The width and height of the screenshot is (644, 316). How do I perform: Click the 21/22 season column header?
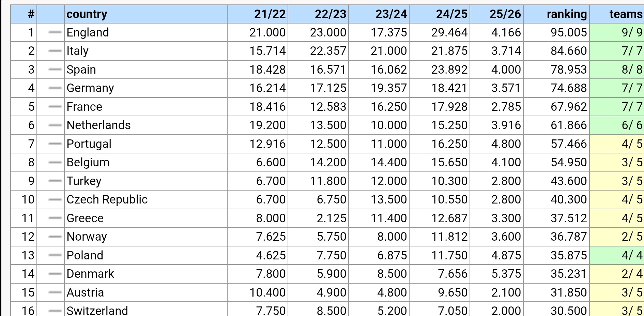click(270, 14)
